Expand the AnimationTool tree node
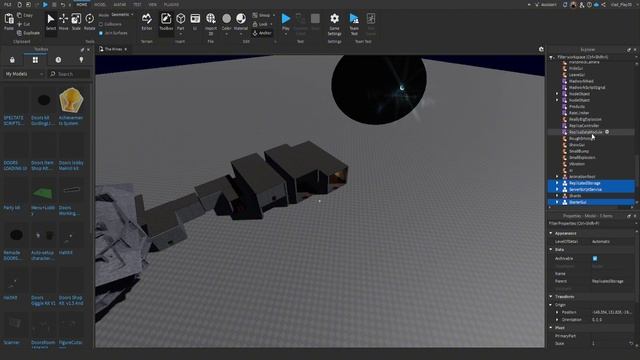 tap(557, 177)
